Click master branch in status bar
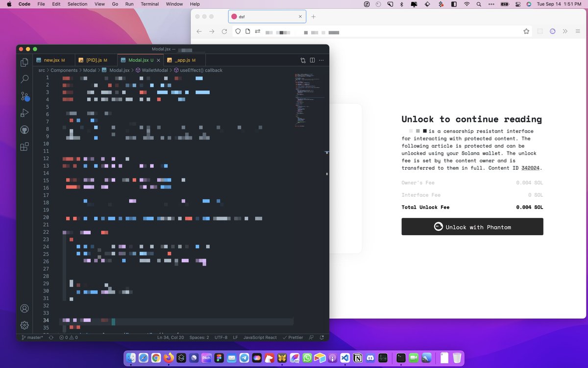The image size is (588, 368). pos(32,338)
